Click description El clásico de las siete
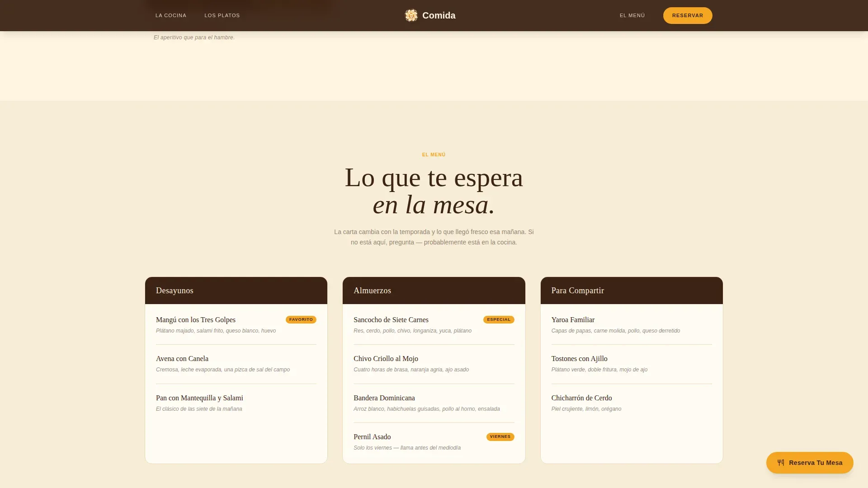Image resolution: width=868 pixels, height=488 pixels. (x=199, y=409)
